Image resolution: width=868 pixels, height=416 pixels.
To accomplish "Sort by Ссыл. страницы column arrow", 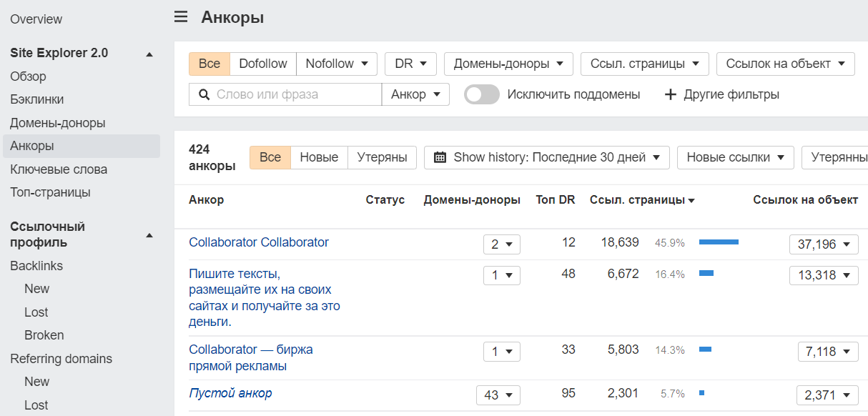I will click(691, 201).
